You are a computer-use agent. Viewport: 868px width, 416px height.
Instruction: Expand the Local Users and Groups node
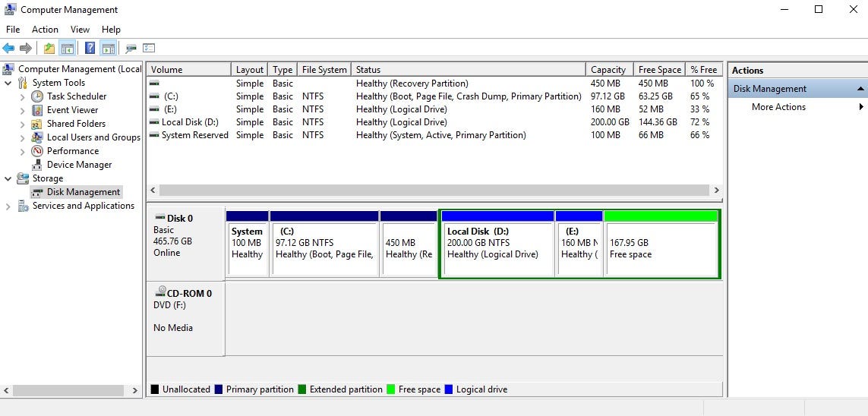(23, 137)
